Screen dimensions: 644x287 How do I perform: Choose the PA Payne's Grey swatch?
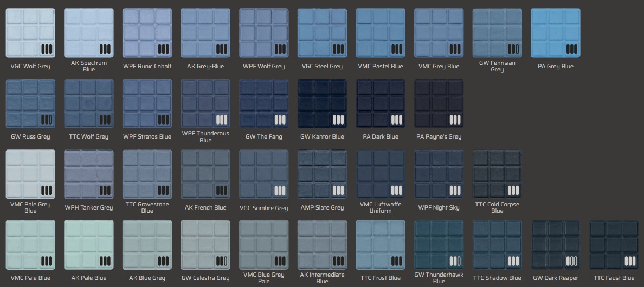point(439,104)
